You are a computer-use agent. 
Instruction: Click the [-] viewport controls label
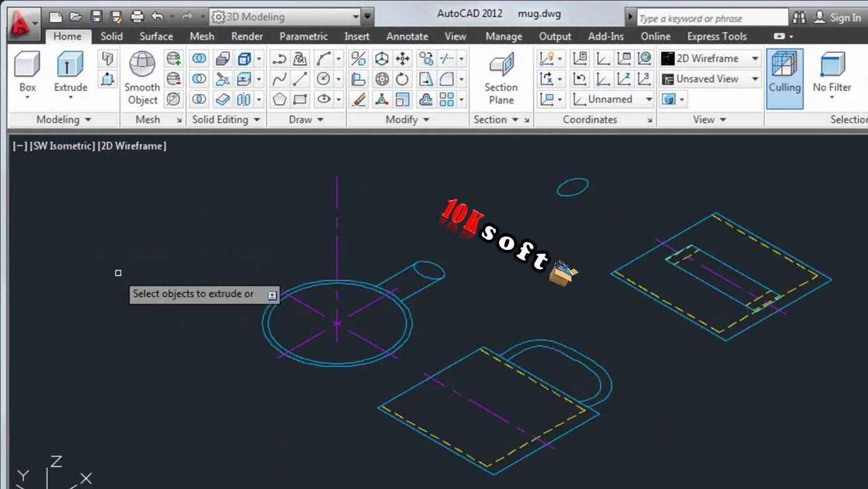click(20, 146)
